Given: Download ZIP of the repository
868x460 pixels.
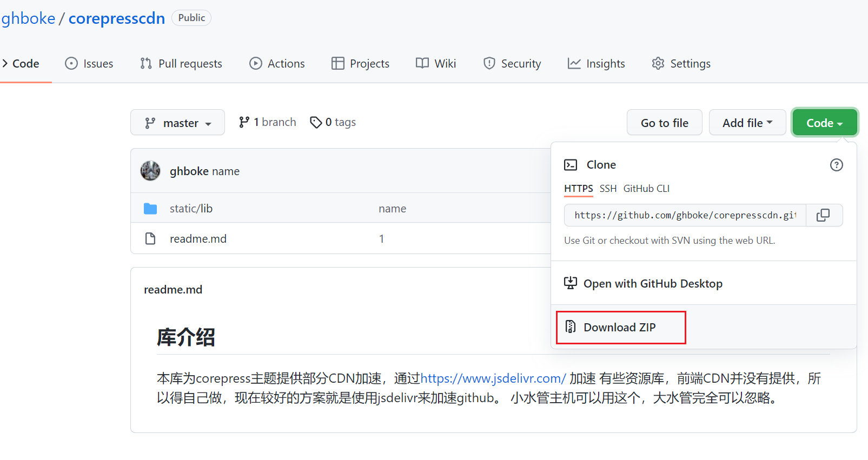Looking at the screenshot, I should [x=620, y=328].
